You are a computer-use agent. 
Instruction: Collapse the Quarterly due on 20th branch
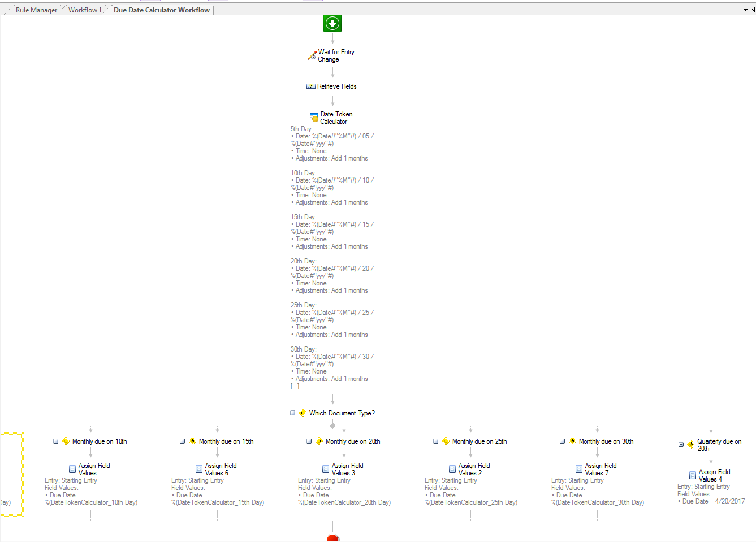point(681,445)
